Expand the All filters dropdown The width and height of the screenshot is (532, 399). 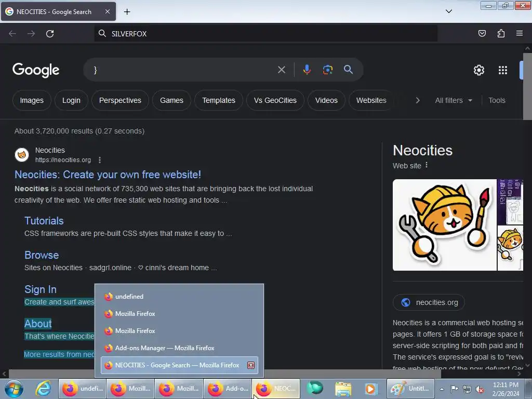click(454, 100)
